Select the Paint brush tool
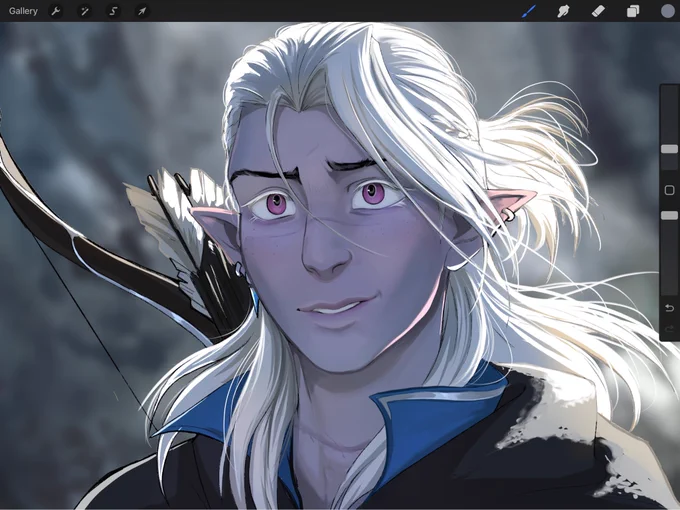The height and width of the screenshot is (510, 680). 529,11
